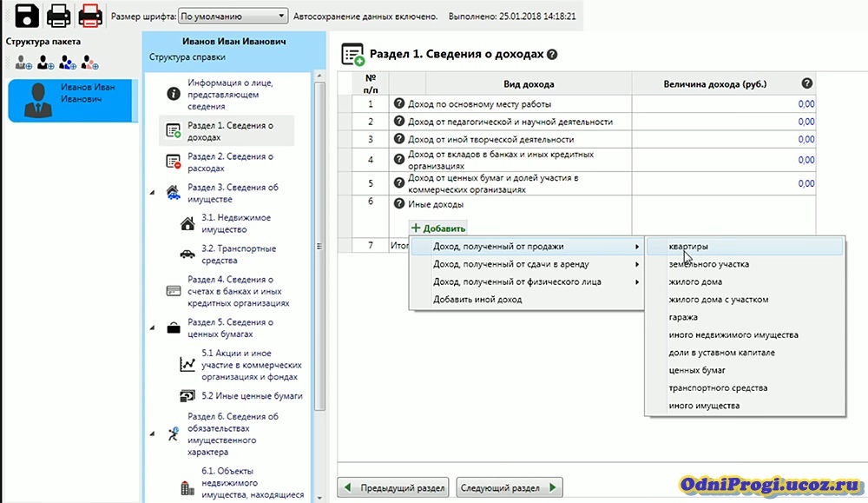868x503 pixels.
Task: Open the font size combo box
Action: tap(233, 16)
